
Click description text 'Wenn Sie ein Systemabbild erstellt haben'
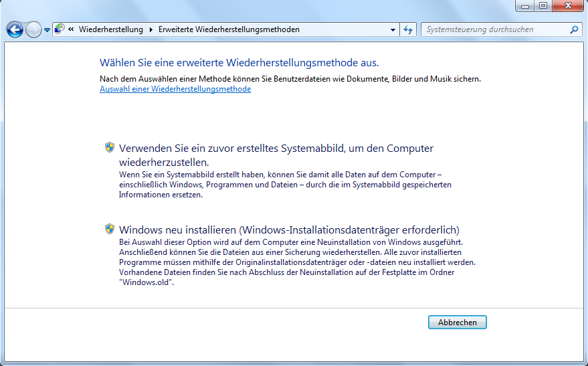286,185
